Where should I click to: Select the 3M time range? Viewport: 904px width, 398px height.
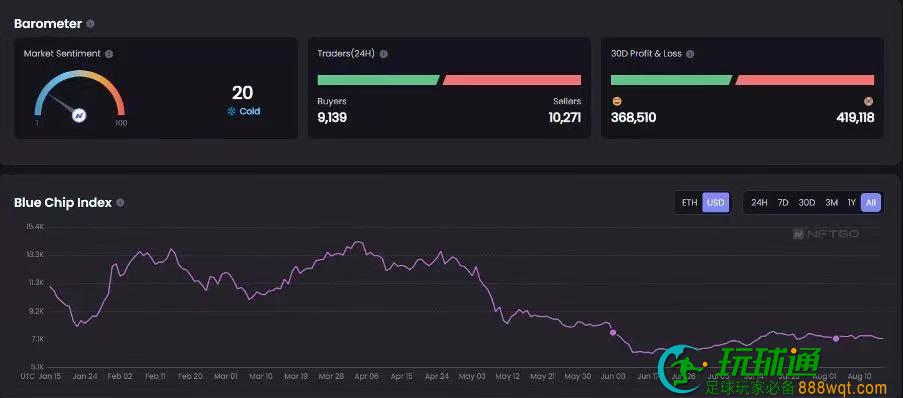tap(831, 202)
